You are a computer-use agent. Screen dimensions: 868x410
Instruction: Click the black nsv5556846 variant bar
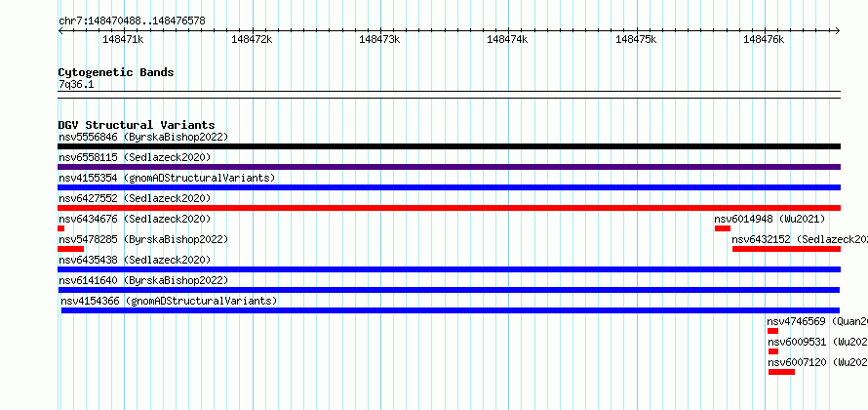pos(449,146)
